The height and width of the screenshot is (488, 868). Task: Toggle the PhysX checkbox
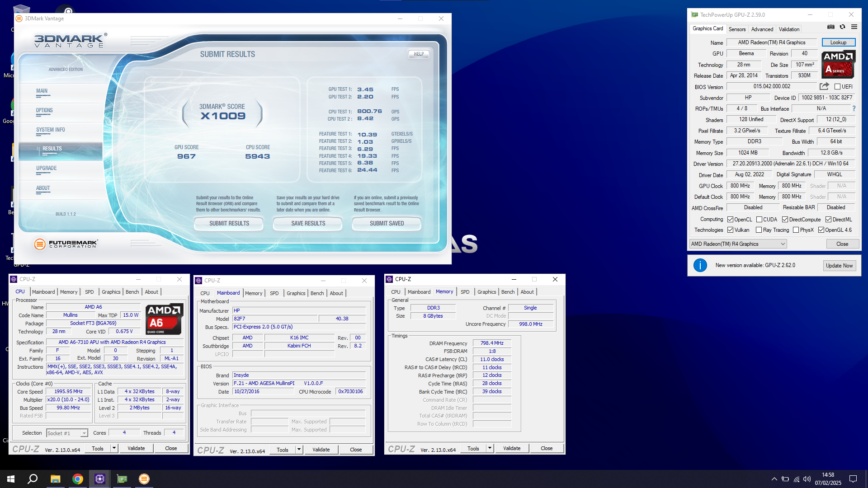pyautogui.click(x=796, y=230)
